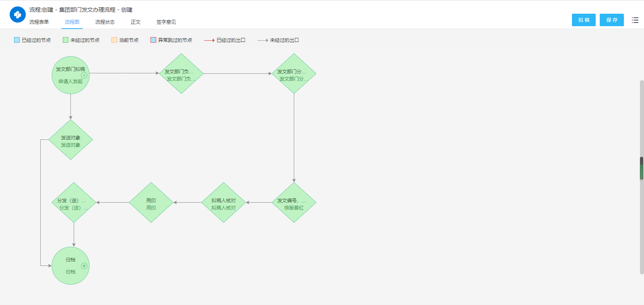Click the green 未经过的节点 legend swatch
Screen dimensions: 644x305
point(66,40)
